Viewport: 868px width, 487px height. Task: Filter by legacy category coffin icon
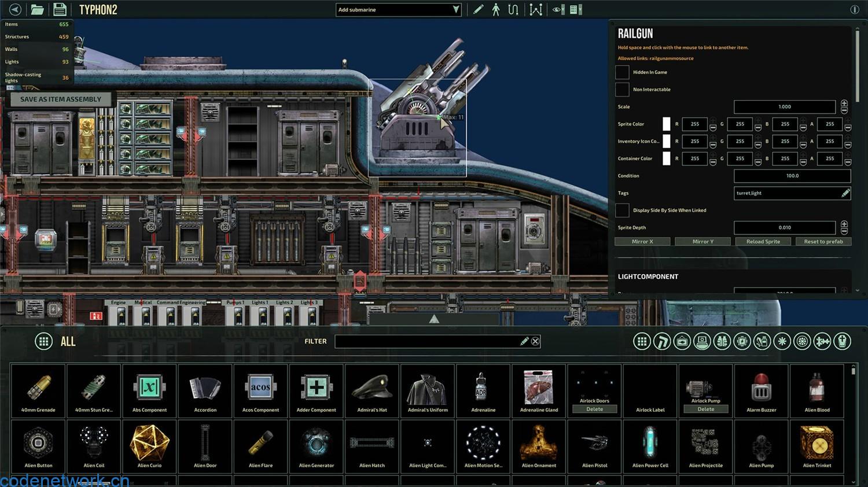pyautogui.click(x=843, y=341)
